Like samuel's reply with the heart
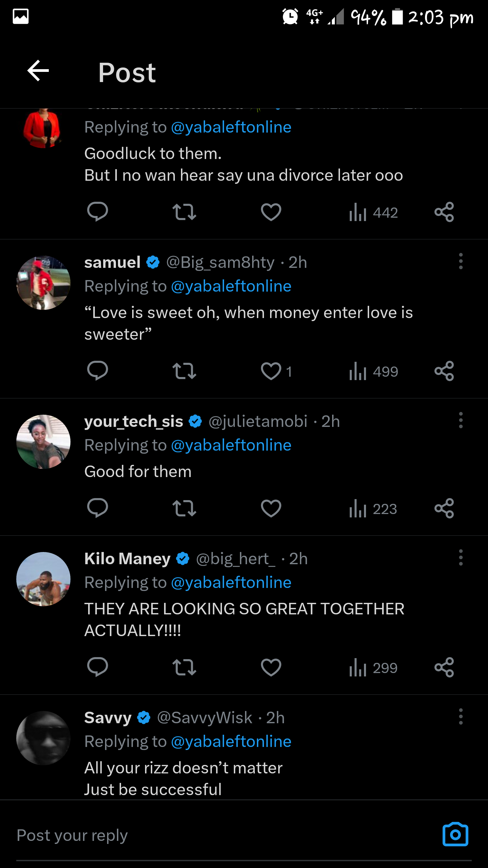Viewport: 488px width, 868px height. (x=271, y=371)
